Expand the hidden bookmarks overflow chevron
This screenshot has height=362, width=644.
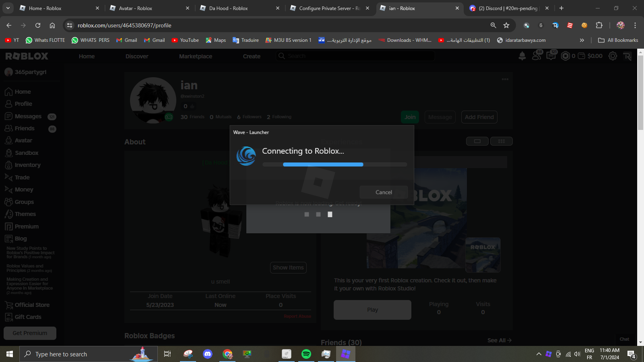(582, 40)
